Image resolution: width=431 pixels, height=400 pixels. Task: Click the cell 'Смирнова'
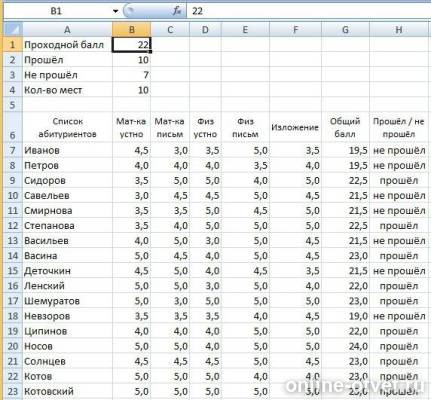67,211
